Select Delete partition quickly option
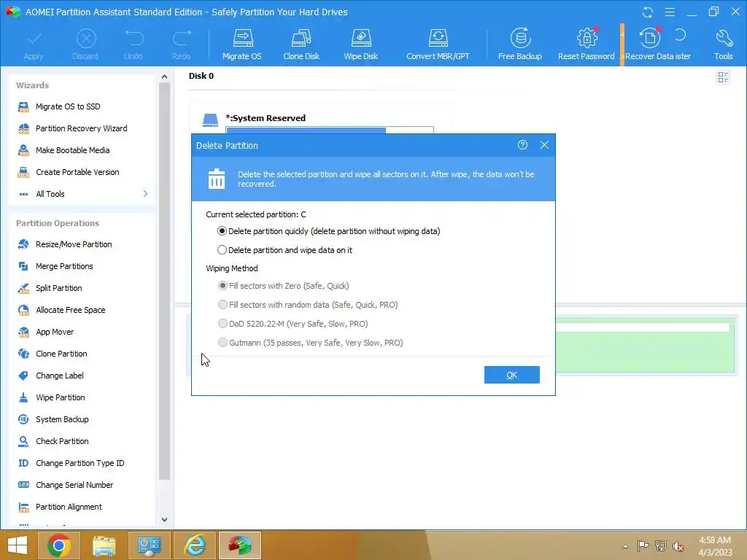The width and height of the screenshot is (747, 560). click(x=329, y=231)
